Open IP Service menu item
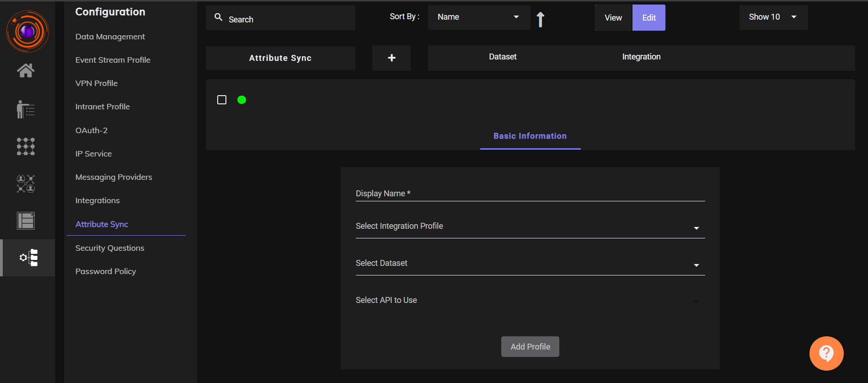868x383 pixels. pyautogui.click(x=94, y=154)
